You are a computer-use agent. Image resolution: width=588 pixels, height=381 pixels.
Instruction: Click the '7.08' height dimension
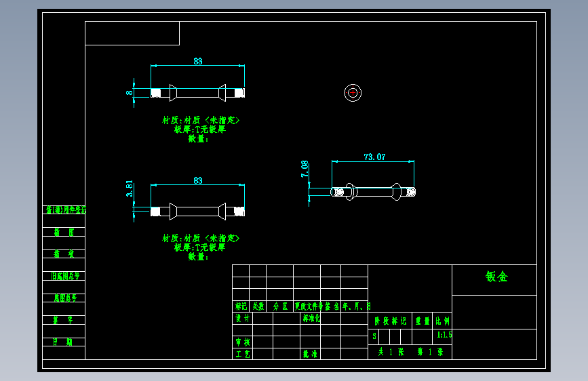tap(305, 169)
